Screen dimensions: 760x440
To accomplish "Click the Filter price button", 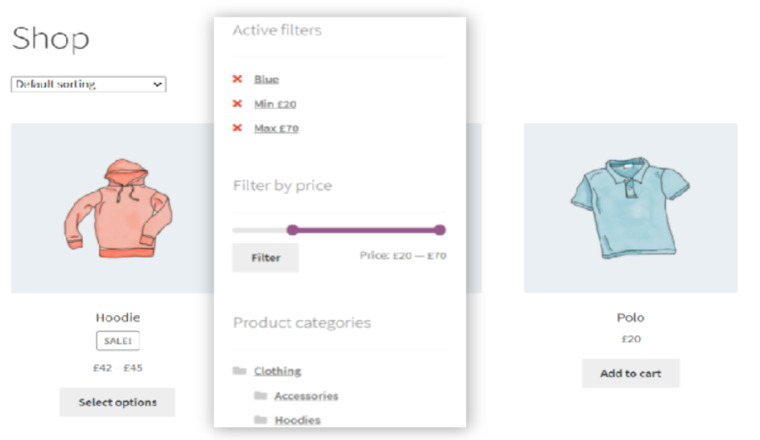I will point(265,257).
